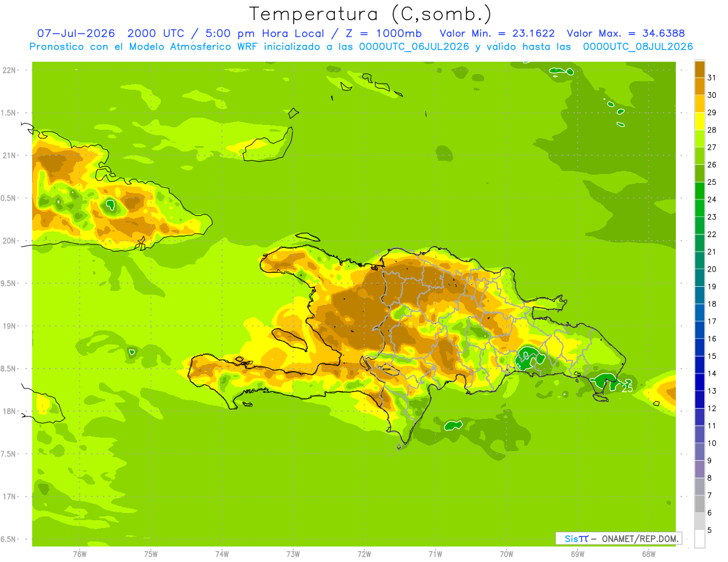728x562 pixels.
Task: Click "Valor Max. = 34.6388" text
Action: (x=625, y=33)
